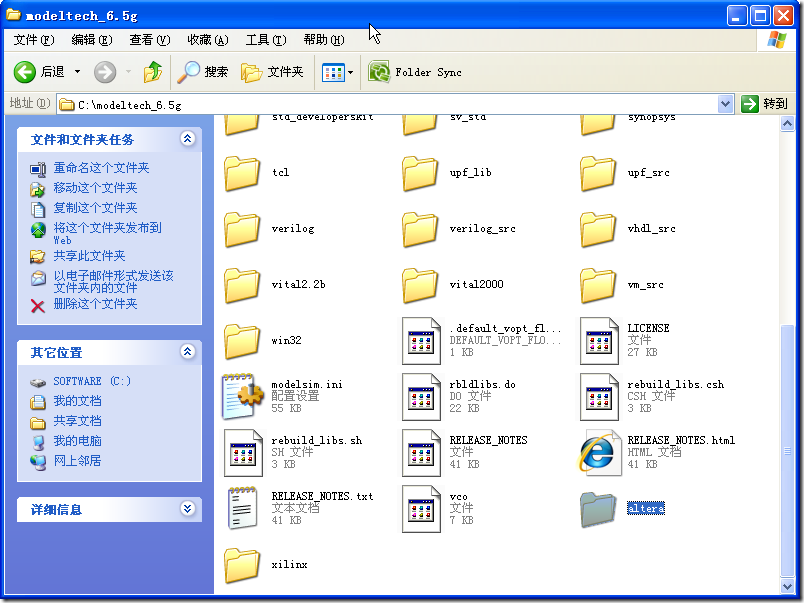Open the 收藏(A) menu
Screen dimensions: 804x603
tap(208, 39)
